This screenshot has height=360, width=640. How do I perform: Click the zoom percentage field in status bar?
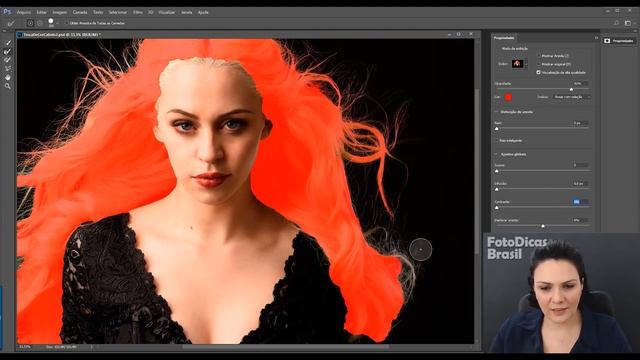[x=25, y=347]
